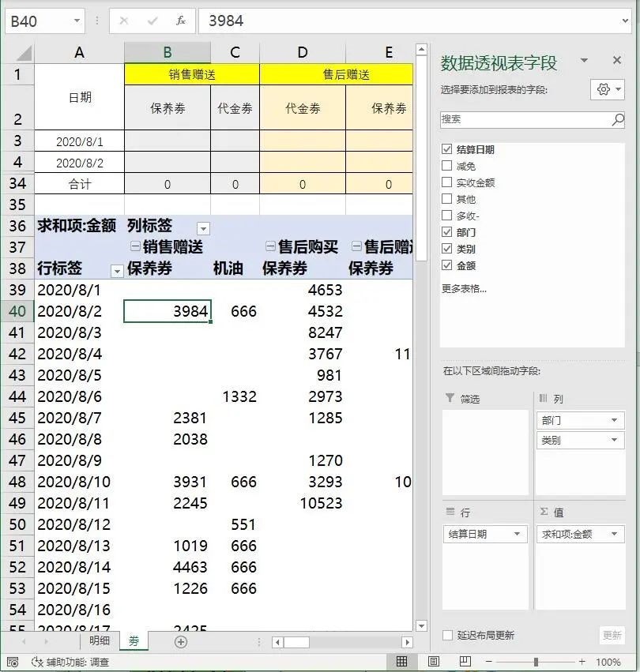This screenshot has height=672, width=640.
Task: Open the 行标签 filter dropdown
Action: [x=117, y=272]
